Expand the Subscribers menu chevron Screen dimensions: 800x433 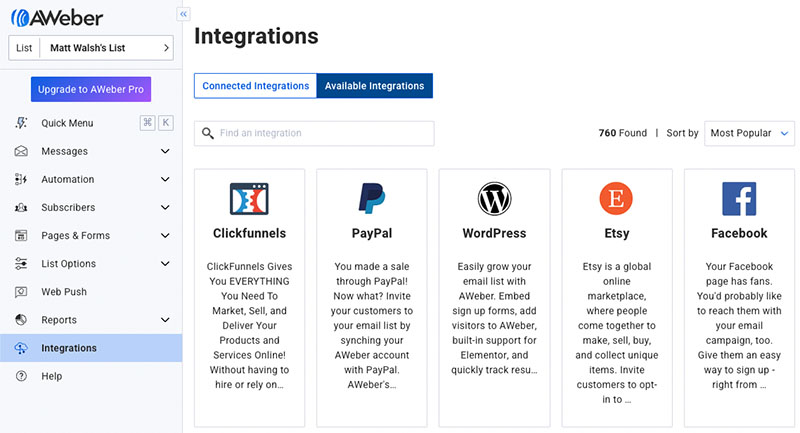(x=165, y=207)
